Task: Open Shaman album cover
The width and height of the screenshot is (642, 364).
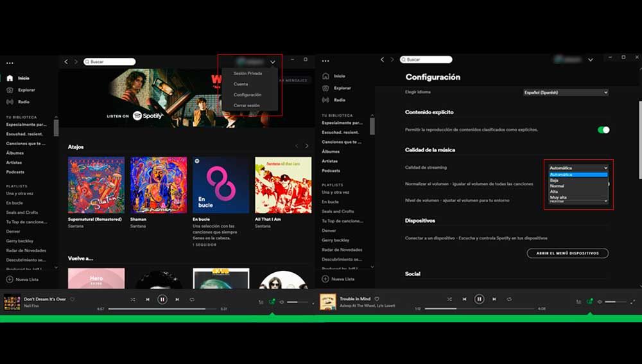Action: (159, 185)
